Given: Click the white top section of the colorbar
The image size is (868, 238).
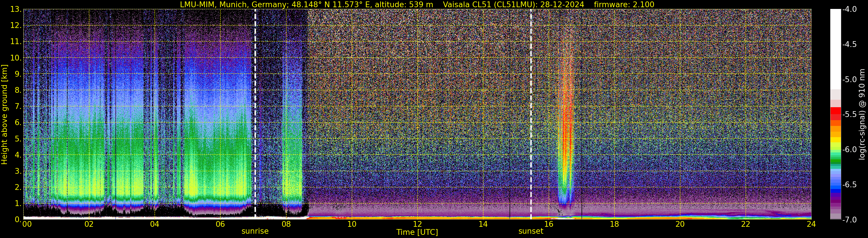Looking at the screenshot, I should tap(836, 49).
